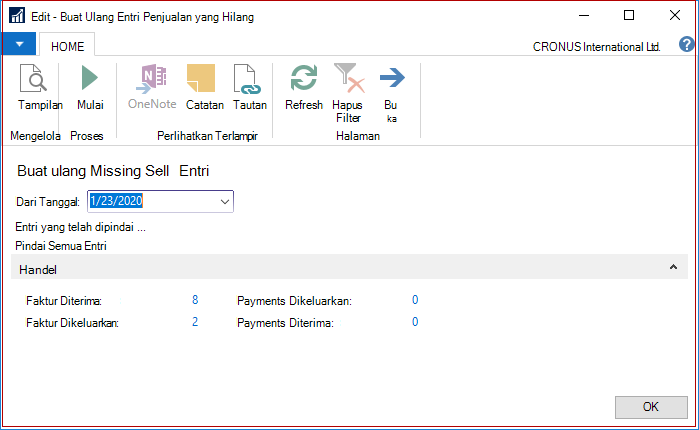Click 'CRONUS International Ltd.' company name
This screenshot has height=430, width=699.
click(596, 47)
